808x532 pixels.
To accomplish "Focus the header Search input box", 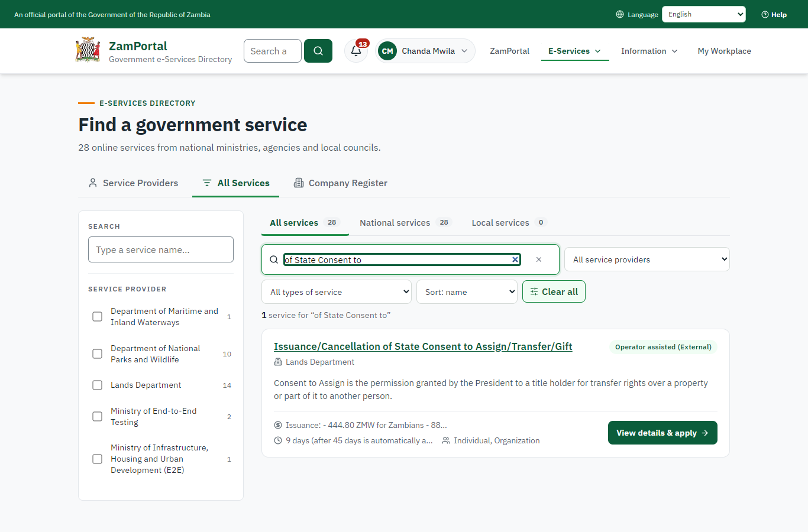I will click(x=273, y=51).
